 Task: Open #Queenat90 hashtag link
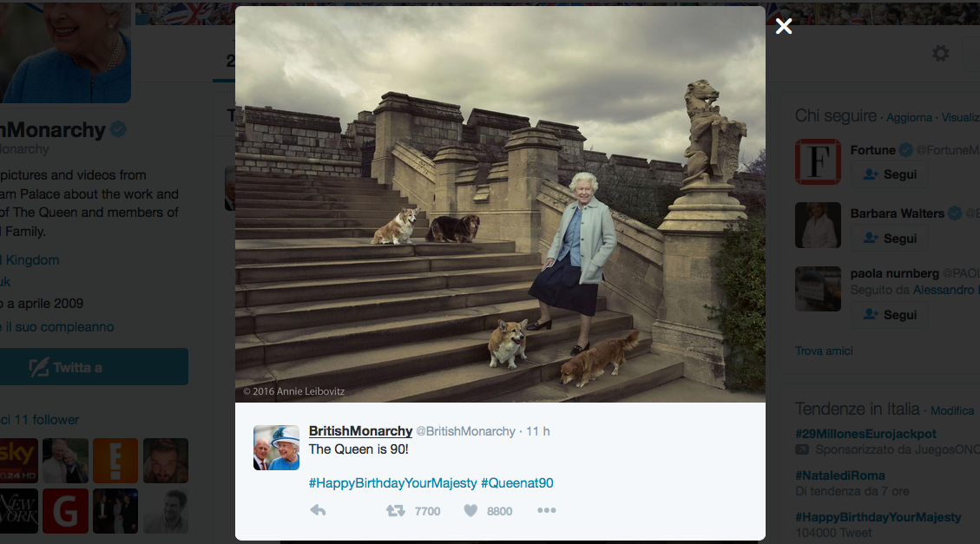pos(516,482)
